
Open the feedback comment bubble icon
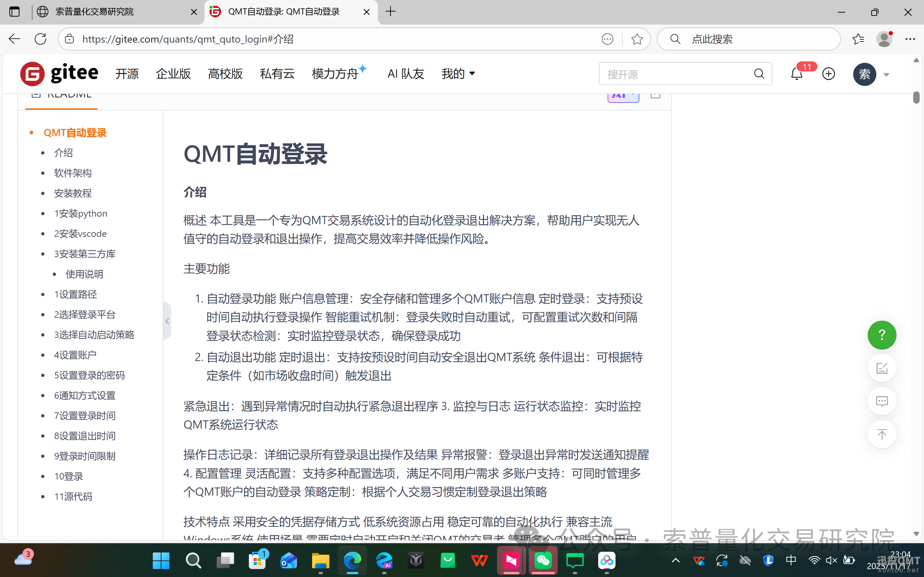click(882, 401)
